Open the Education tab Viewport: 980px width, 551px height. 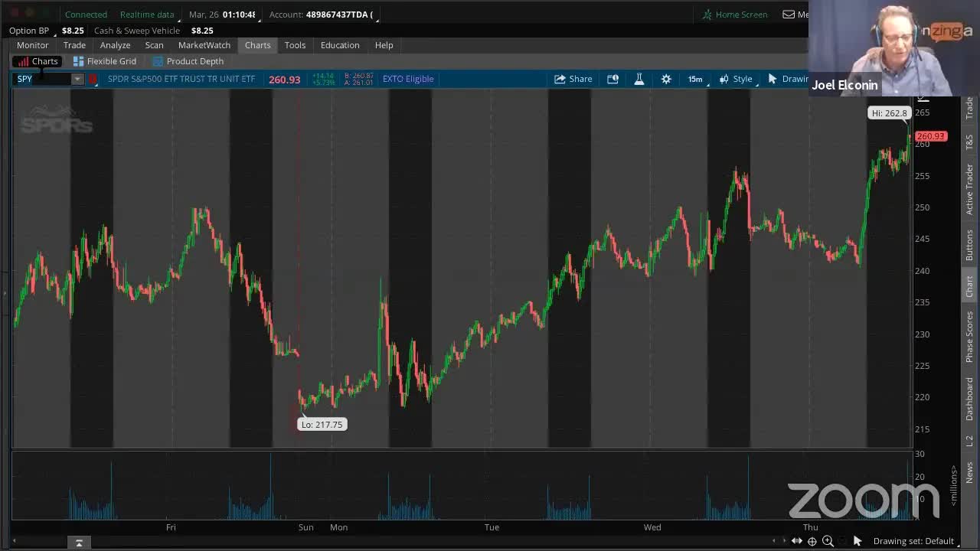point(340,45)
